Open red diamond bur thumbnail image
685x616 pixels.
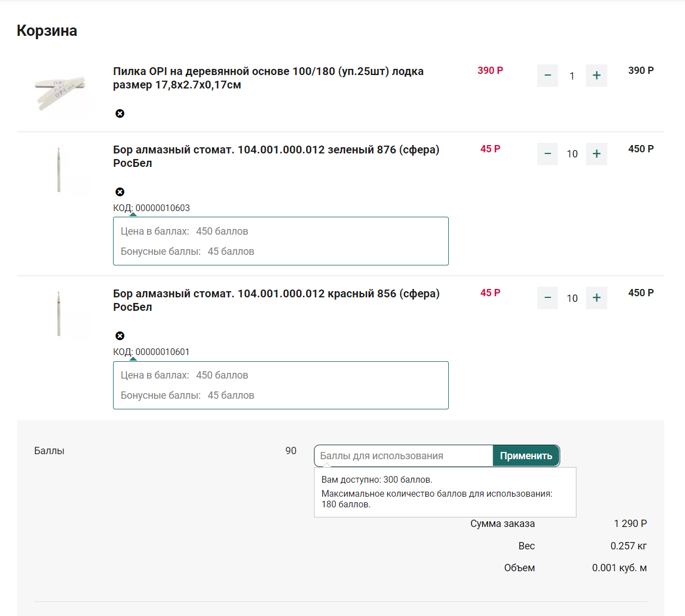pos(59,314)
